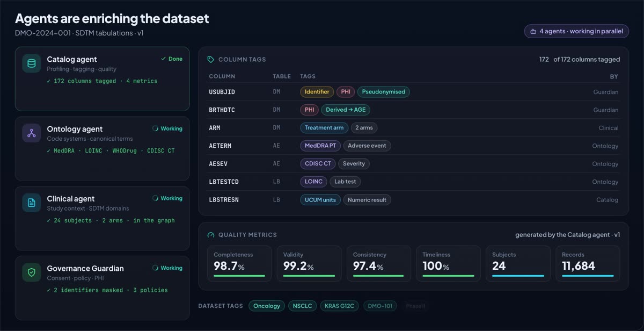Click the Adverse event tag
This screenshot has height=331, width=644.
point(367,146)
